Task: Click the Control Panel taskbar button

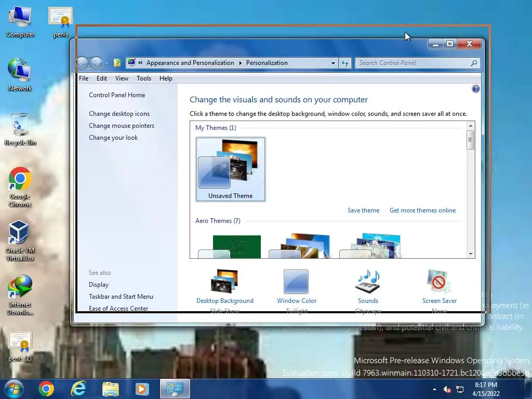Action: coord(175,389)
